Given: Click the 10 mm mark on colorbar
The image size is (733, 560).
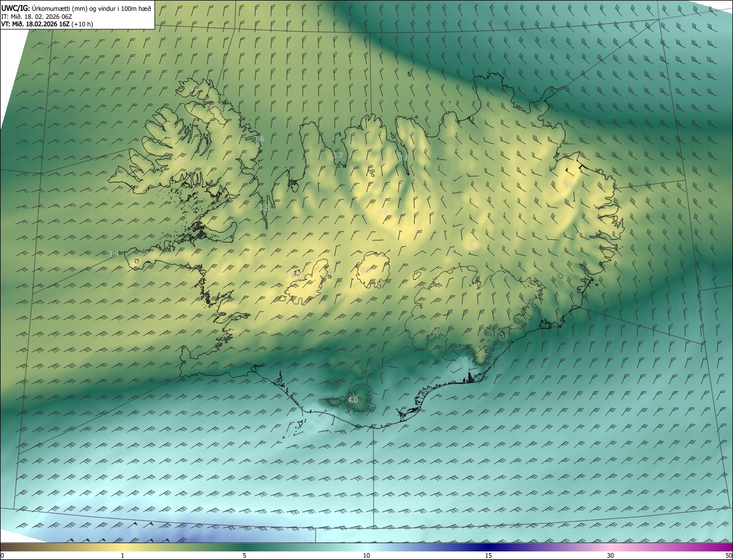Looking at the screenshot, I should click(x=366, y=555).
